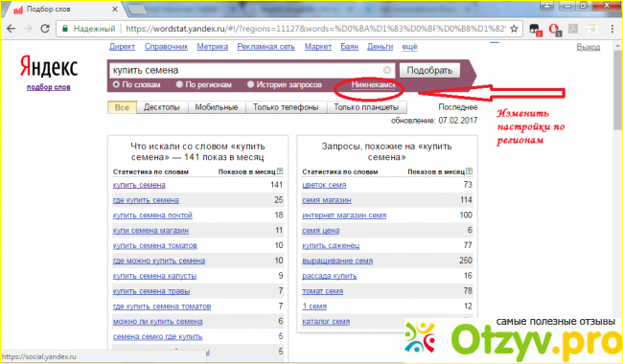Open query где можно купить семена
Image resolution: width=623 pixels, height=364 pixels.
159,261
